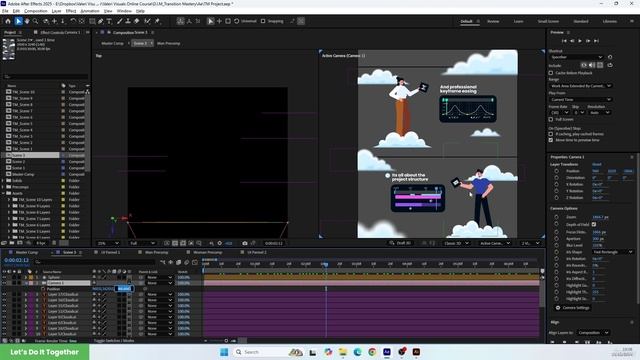Switch to the Review workspace
The width and height of the screenshot is (640, 360).
(493, 21)
